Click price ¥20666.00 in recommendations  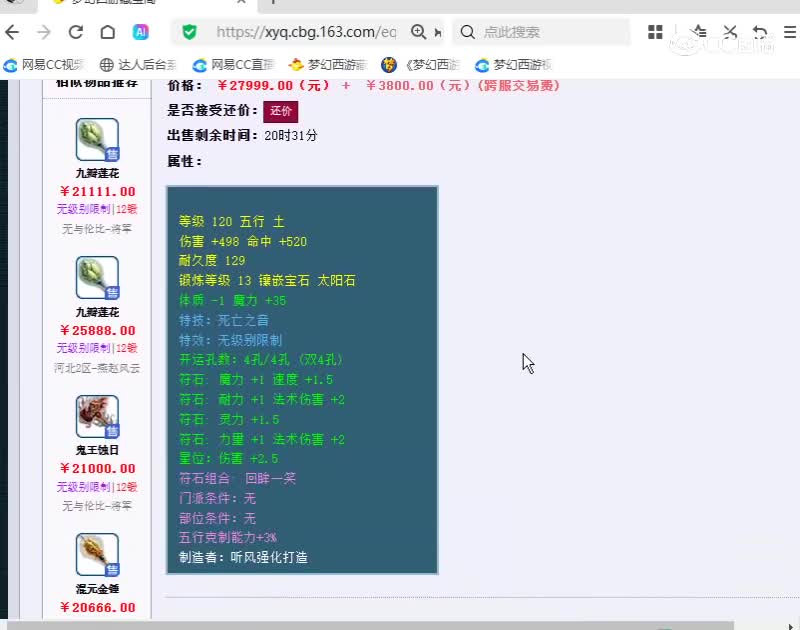pos(97,607)
